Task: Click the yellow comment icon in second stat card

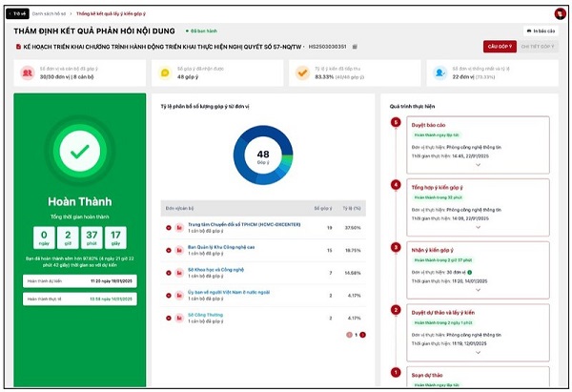Action: (165, 73)
